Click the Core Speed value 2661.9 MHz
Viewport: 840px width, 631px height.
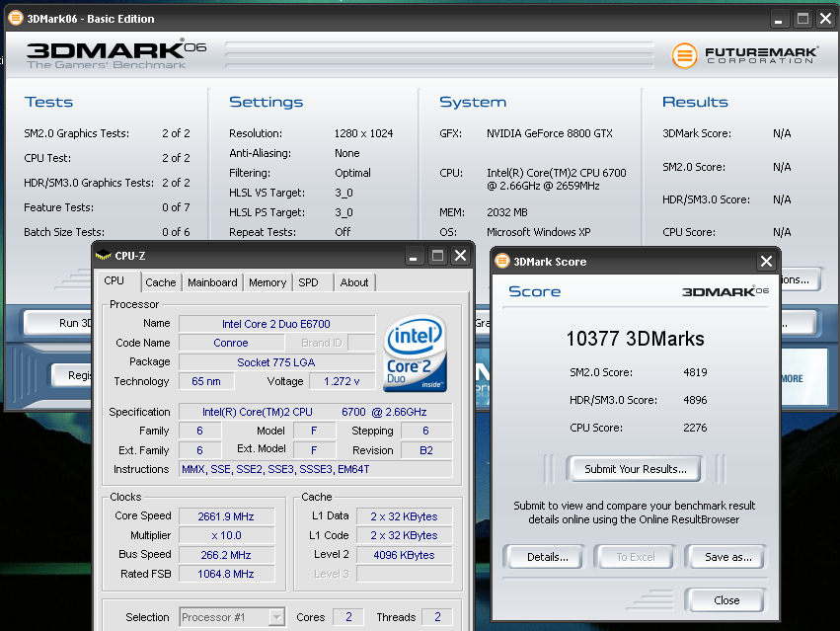pyautogui.click(x=226, y=516)
